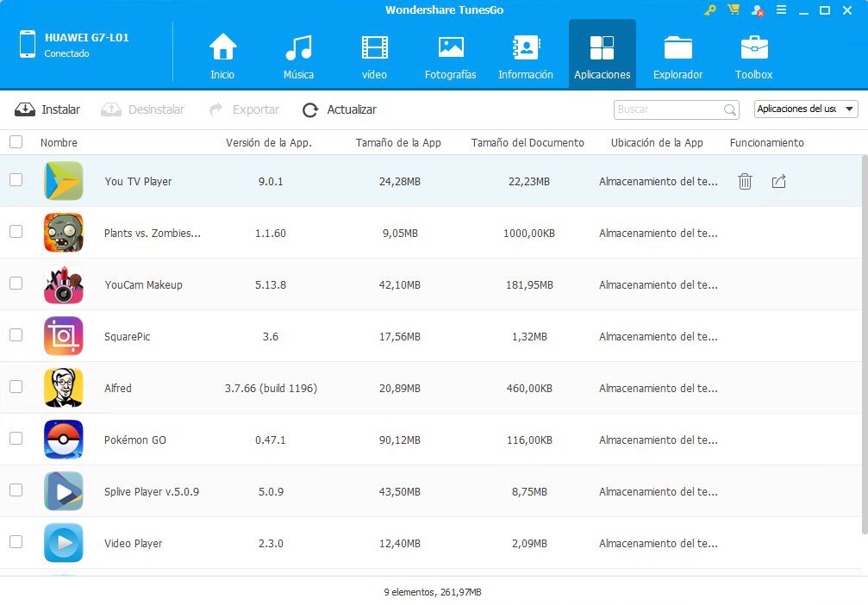Check the Plants vs. Zombies checkbox
Viewport: 868px width, 605px height.
coord(16,232)
